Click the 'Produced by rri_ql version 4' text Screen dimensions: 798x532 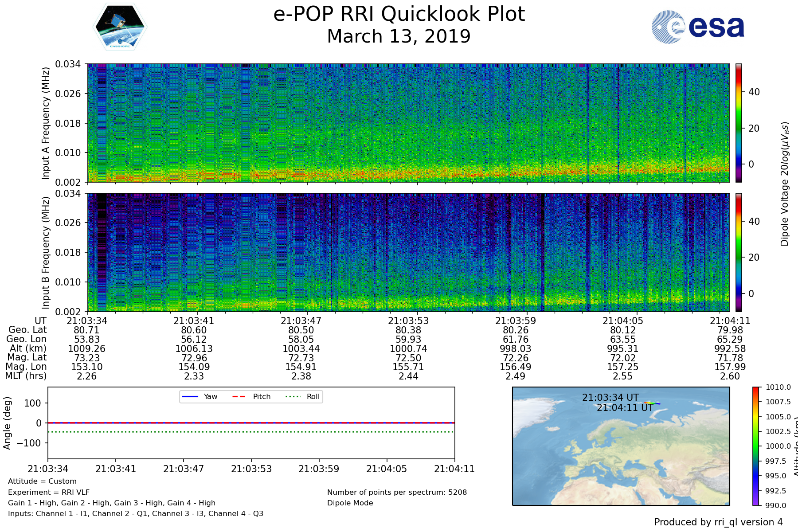point(718,522)
